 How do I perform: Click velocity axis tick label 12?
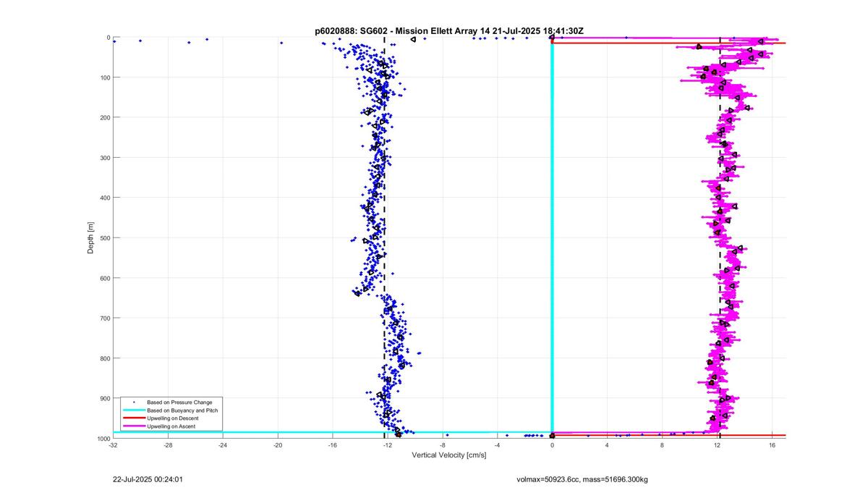click(718, 446)
